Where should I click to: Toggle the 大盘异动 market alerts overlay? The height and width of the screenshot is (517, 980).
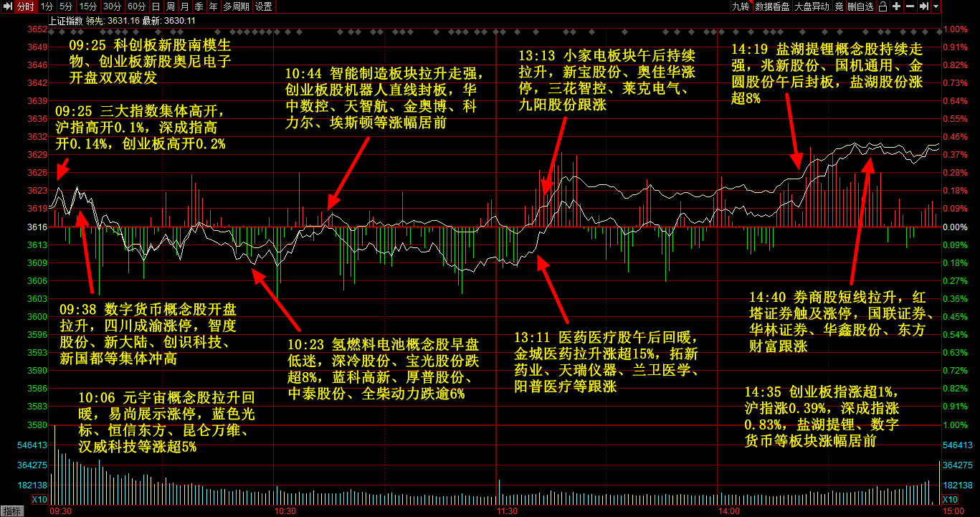click(x=812, y=6)
